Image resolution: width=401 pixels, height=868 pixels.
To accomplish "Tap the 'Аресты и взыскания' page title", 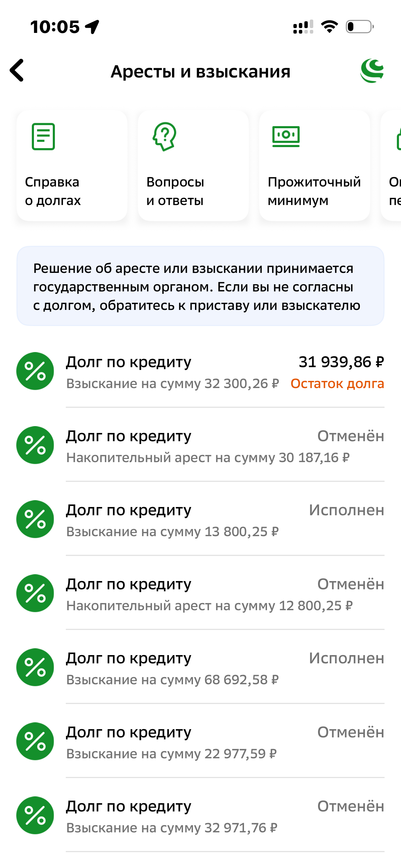I will pyautogui.click(x=200, y=72).
